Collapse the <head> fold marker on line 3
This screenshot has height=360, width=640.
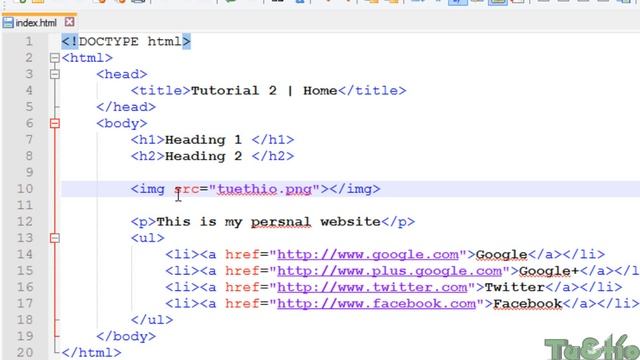click(x=55, y=74)
